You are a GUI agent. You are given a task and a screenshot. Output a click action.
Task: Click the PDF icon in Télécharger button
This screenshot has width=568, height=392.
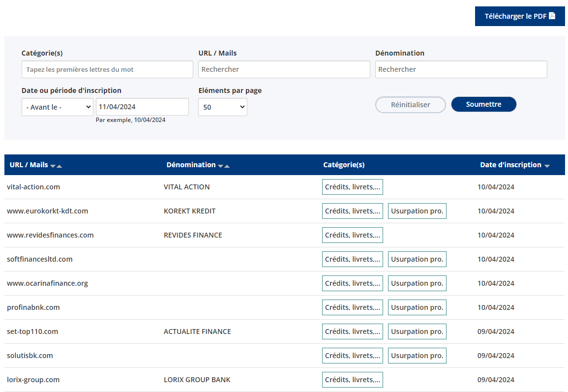tap(552, 16)
